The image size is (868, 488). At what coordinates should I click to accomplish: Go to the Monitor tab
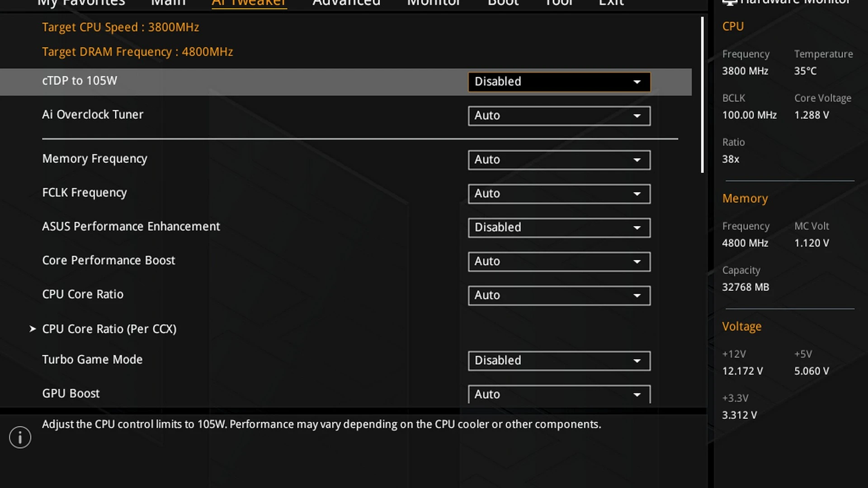click(434, 3)
